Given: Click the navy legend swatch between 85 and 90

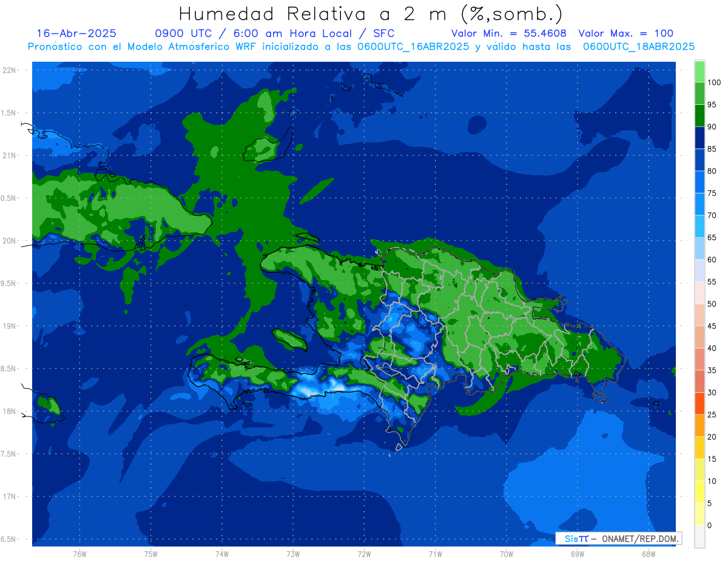Looking at the screenshot, I should pyautogui.click(x=699, y=138).
